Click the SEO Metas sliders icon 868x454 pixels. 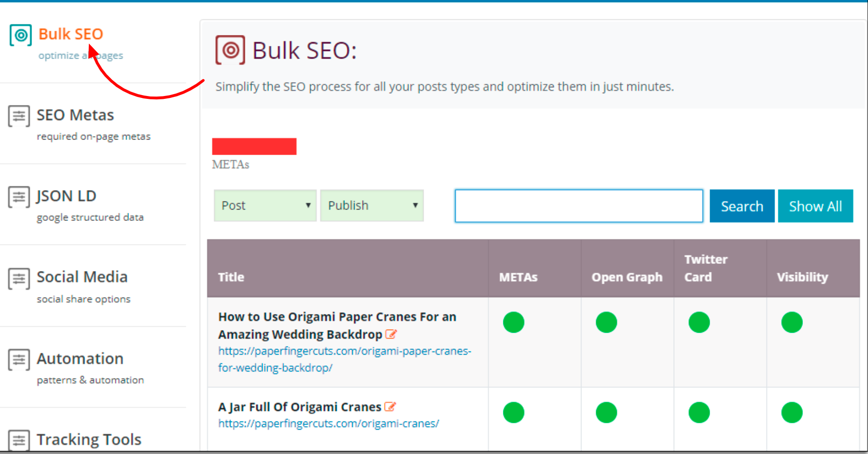coord(19,116)
